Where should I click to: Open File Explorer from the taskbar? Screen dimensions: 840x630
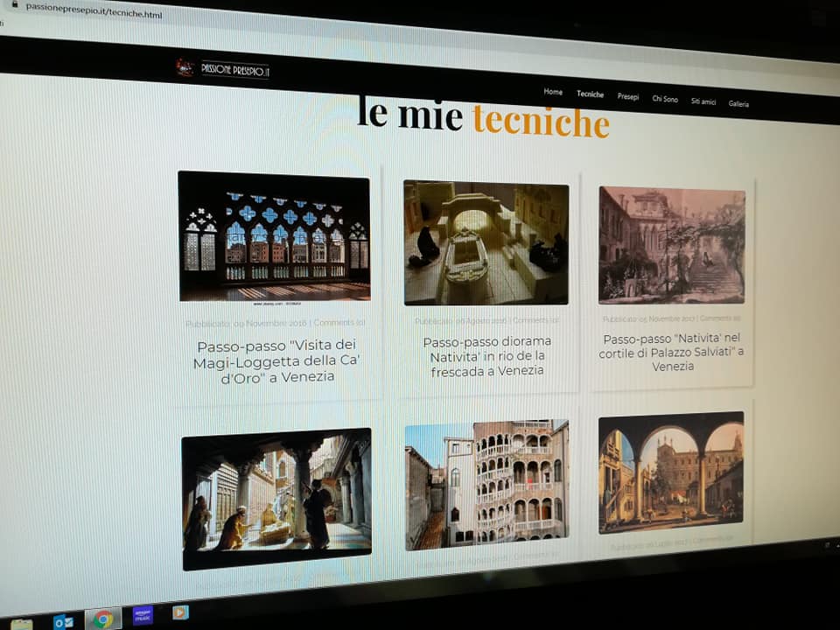click(21, 625)
